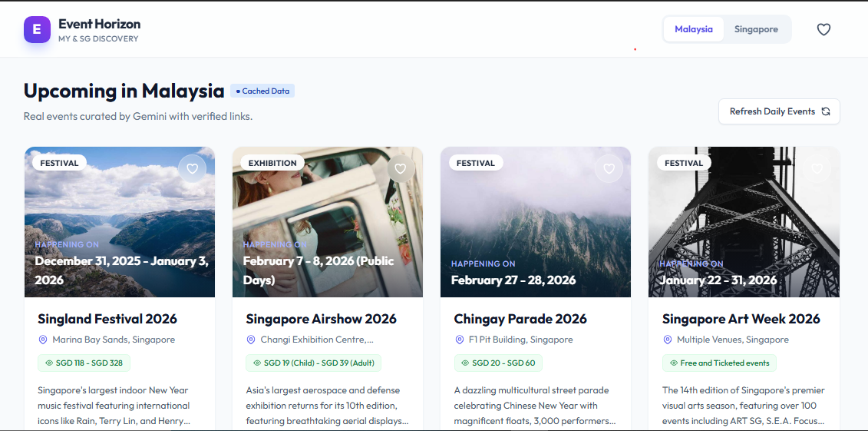Click FESTIVAL tag on Chingay Parade card
The height and width of the screenshot is (431, 868).
point(476,163)
